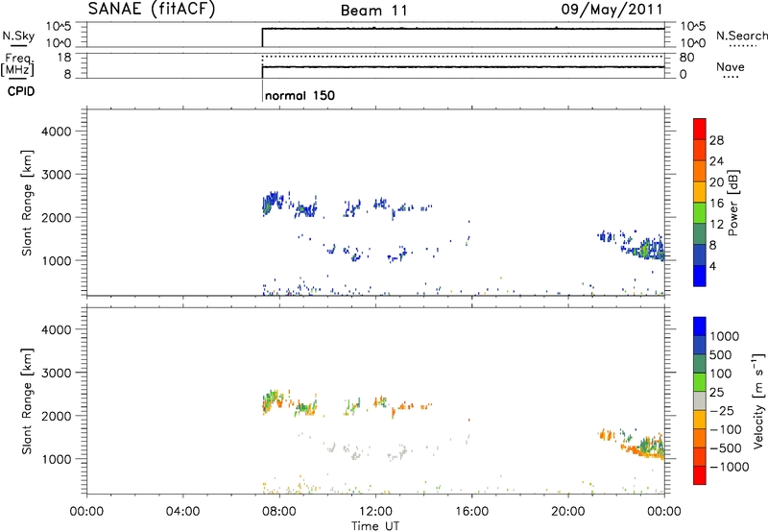Screen dimensions: 768x532
Task: Pick the Power colorbar segment between 24 and 28
Action: coord(700,151)
